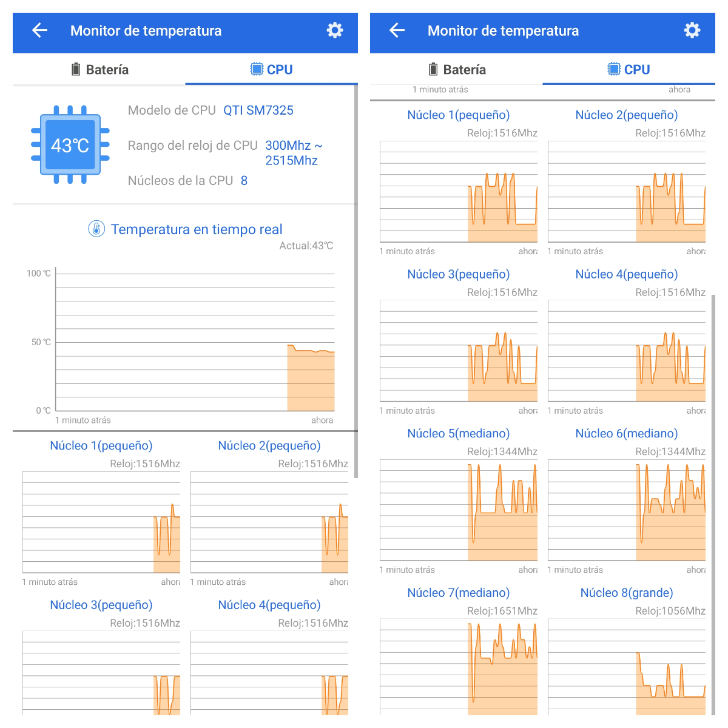Screen dimensions: 728x728
Task: Click the QTI SM7325 CPU model text
Action: [x=258, y=110]
